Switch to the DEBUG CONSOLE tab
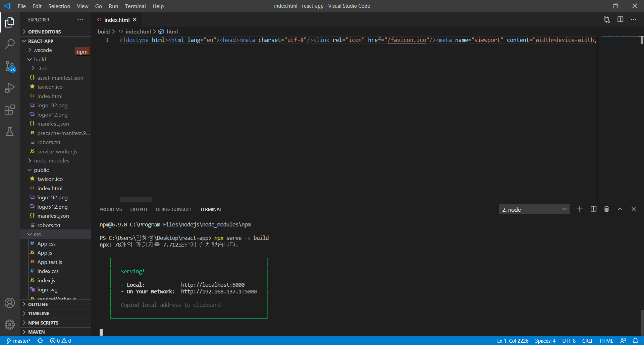This screenshot has height=345, width=644. click(x=174, y=209)
